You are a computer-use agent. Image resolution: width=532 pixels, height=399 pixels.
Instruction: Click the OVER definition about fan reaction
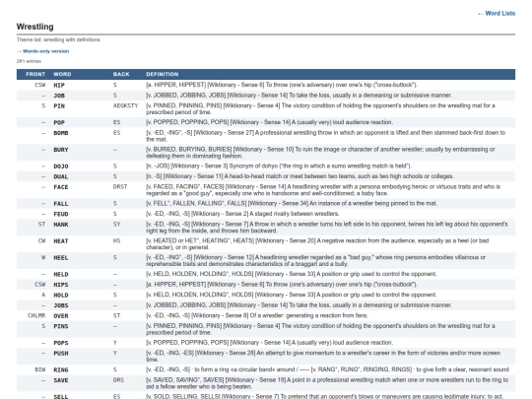[x=257, y=315]
